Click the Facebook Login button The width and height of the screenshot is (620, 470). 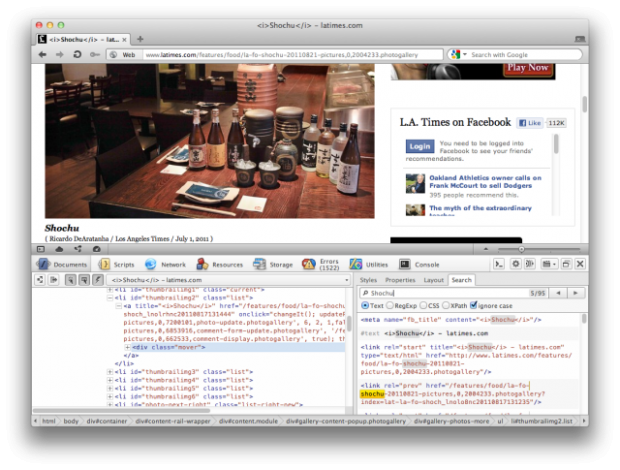coord(420,146)
